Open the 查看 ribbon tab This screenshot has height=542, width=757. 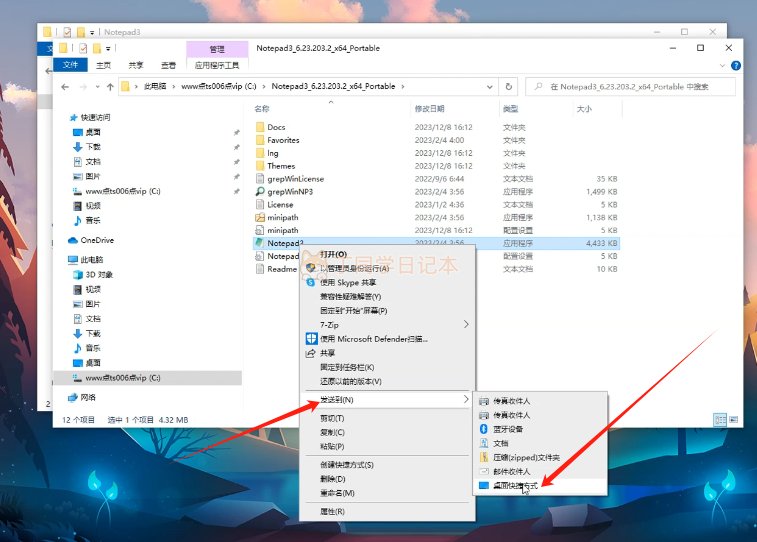tap(168, 65)
